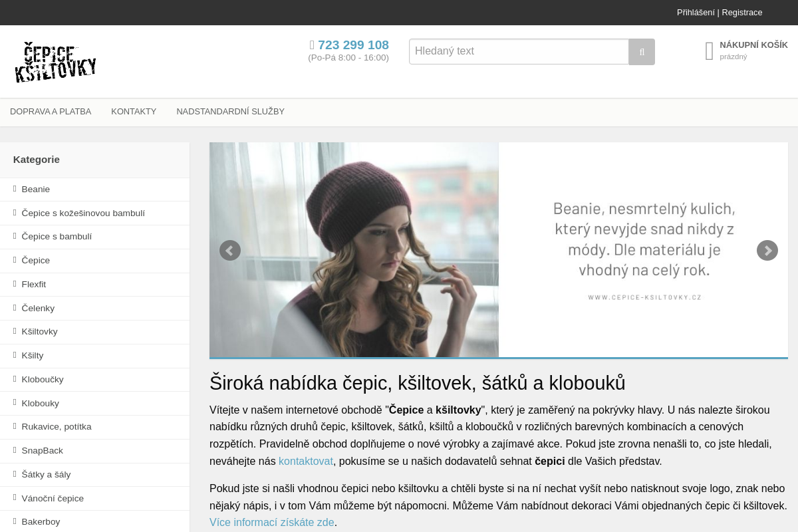The width and height of the screenshot is (798, 532).
Task: Click the Beanie banner image
Action: (x=499, y=250)
